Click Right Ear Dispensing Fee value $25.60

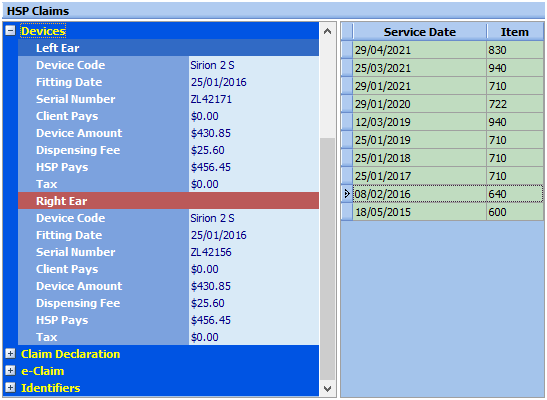(208, 303)
